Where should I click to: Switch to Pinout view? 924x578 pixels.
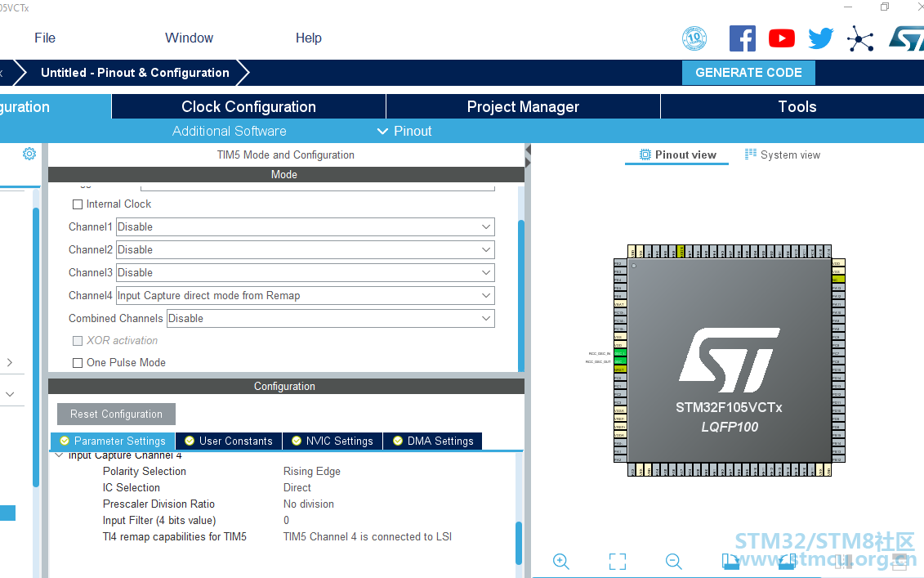pos(677,155)
